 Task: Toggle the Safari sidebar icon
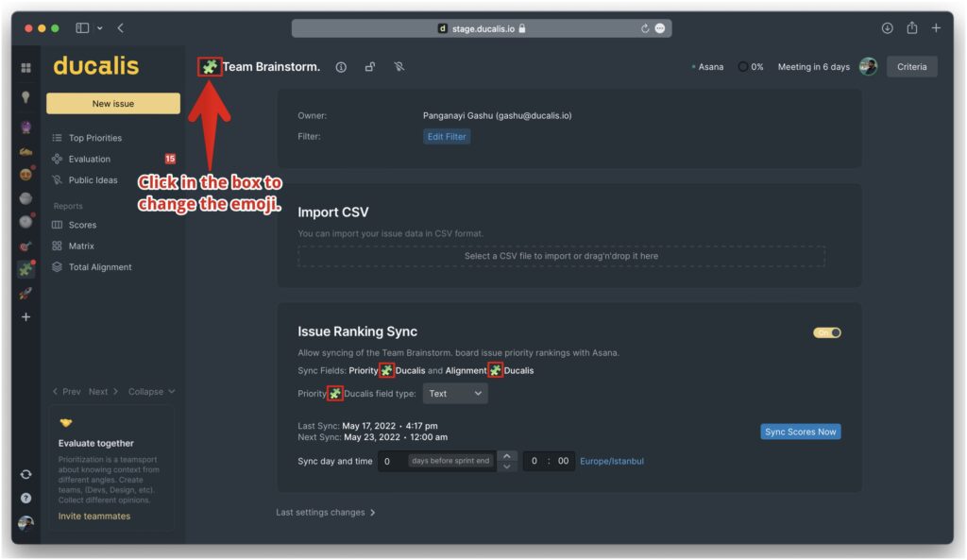pyautogui.click(x=82, y=27)
